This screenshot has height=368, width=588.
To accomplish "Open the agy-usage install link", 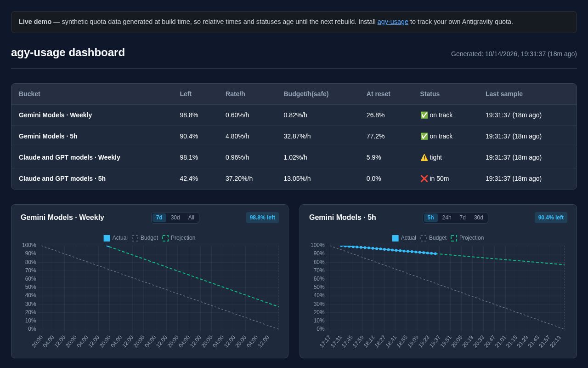I will click(393, 22).
